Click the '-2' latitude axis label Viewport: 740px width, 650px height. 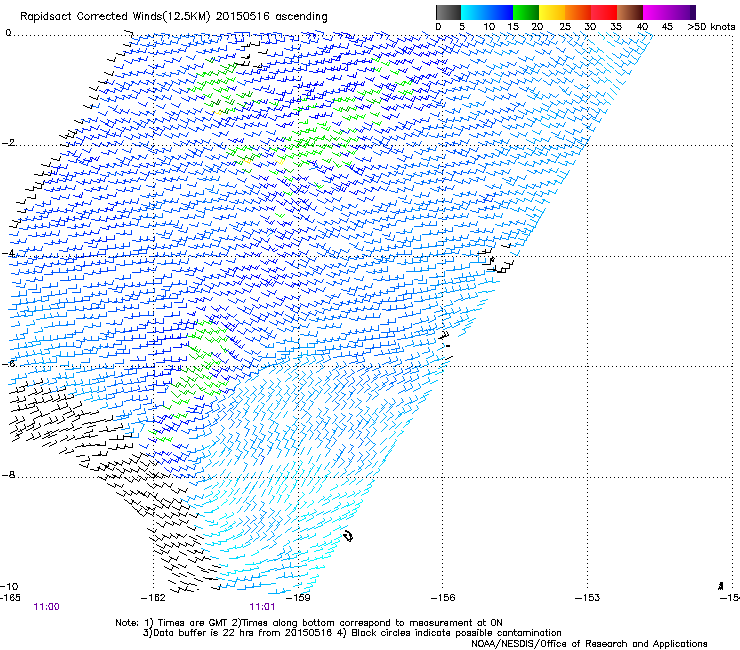pos(9,143)
